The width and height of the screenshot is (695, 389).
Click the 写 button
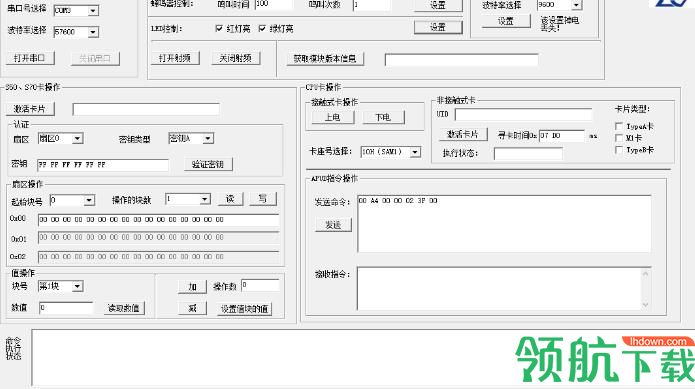[263, 199]
